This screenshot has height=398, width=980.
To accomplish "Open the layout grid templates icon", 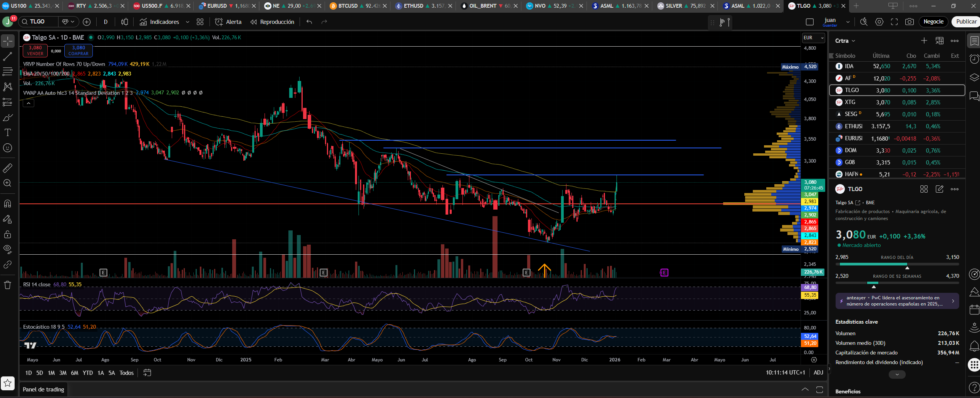I will pyautogui.click(x=200, y=22).
